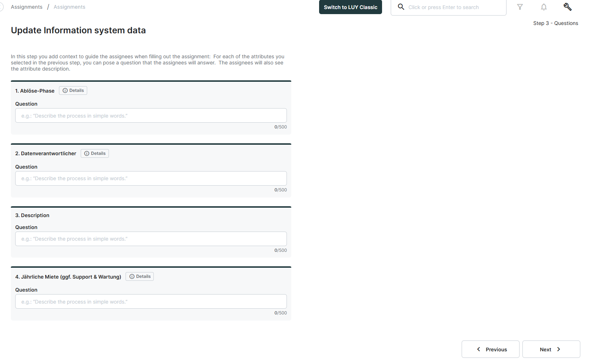The width and height of the screenshot is (589, 364).
Task: Click the search magnifier icon
Action: 401,7
